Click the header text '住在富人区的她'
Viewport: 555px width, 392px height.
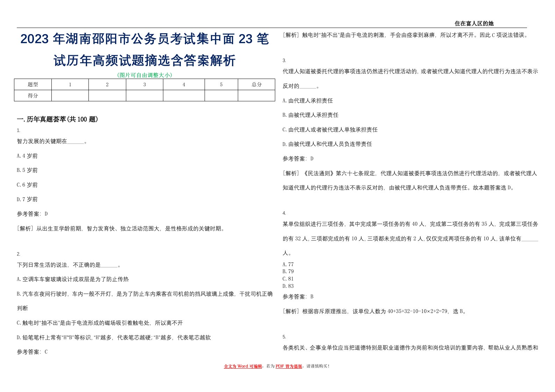tap(474, 23)
